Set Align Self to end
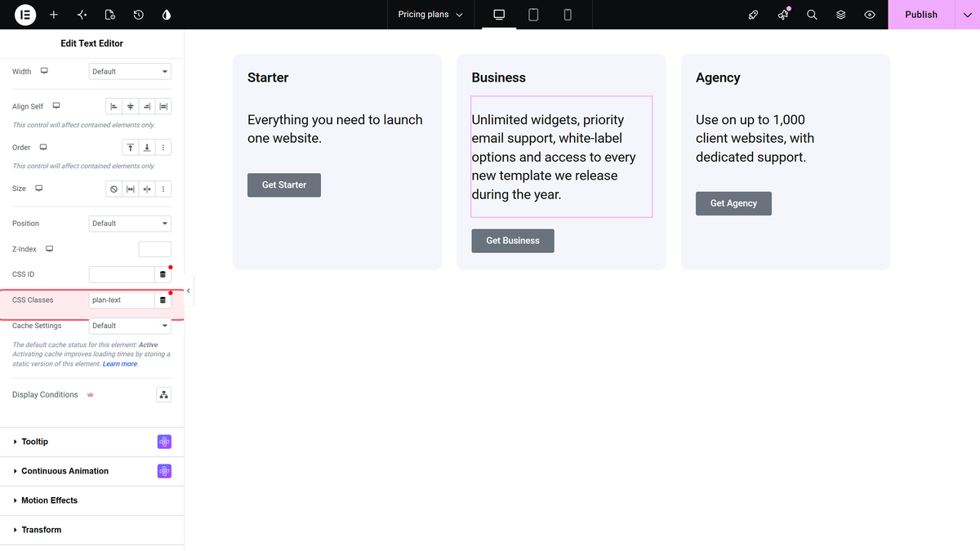Image resolution: width=980 pixels, height=551 pixels. (x=147, y=107)
